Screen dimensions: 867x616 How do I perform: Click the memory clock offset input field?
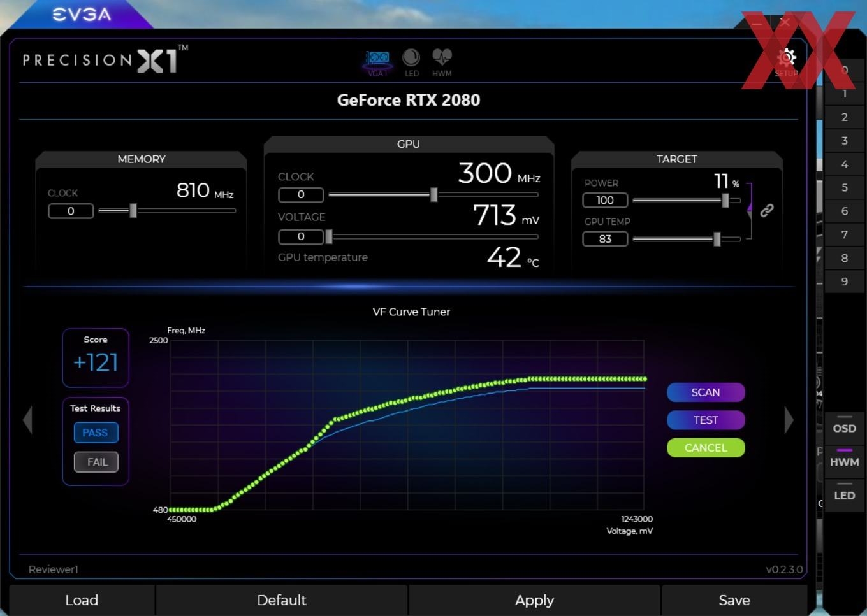(71, 211)
